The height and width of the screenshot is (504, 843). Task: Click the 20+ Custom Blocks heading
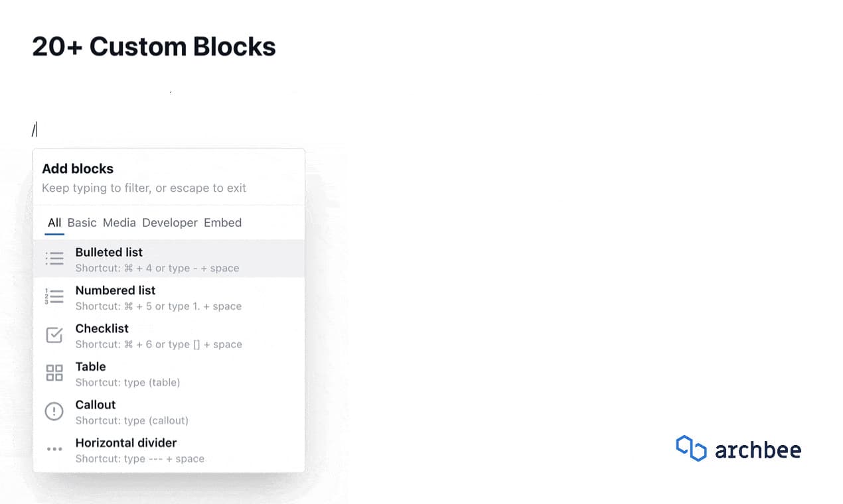pyautogui.click(x=154, y=46)
